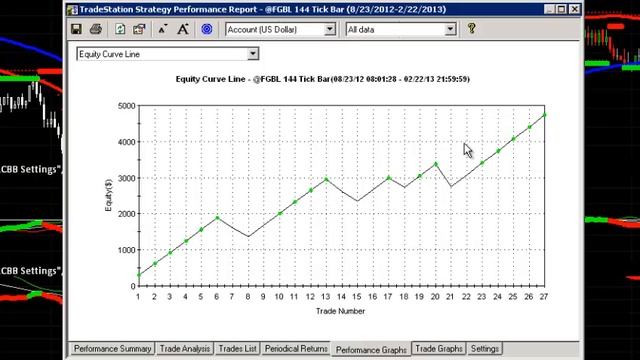The height and width of the screenshot is (360, 640).
Task: Open the report properties icon beside Refresh
Action: [x=140, y=29]
